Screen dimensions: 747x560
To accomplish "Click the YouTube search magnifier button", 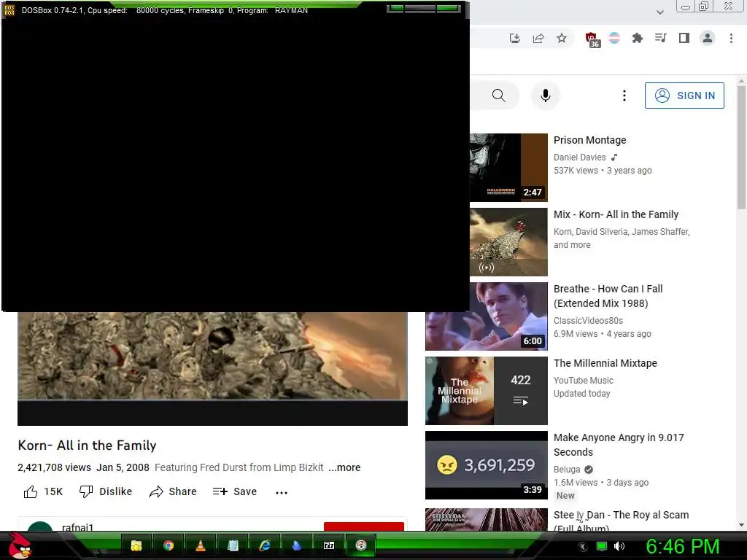I will tap(498, 96).
